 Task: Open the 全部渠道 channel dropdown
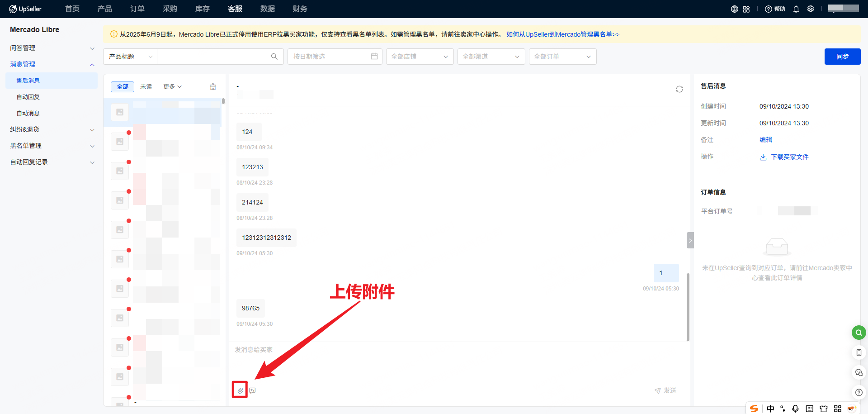pos(491,57)
